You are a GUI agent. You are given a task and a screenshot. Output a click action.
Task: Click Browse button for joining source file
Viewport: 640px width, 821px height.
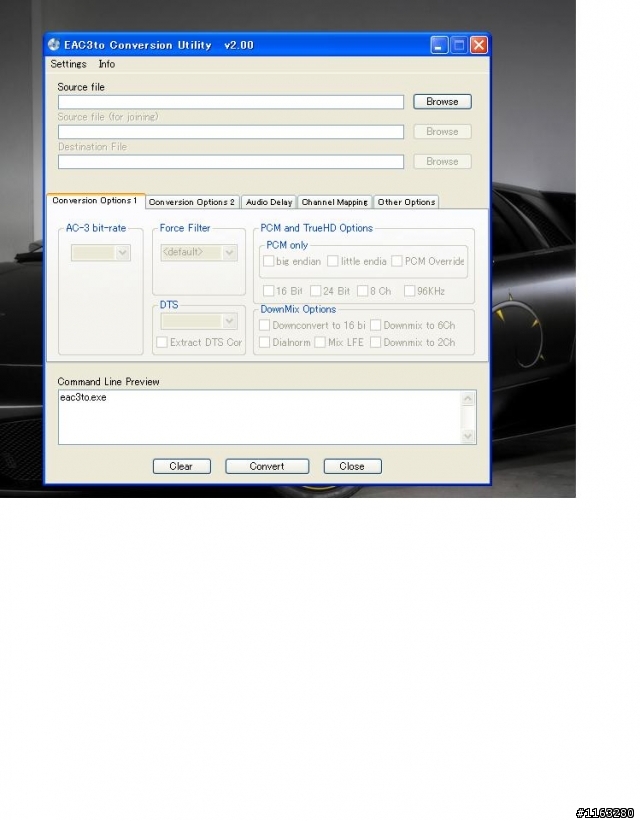point(442,131)
